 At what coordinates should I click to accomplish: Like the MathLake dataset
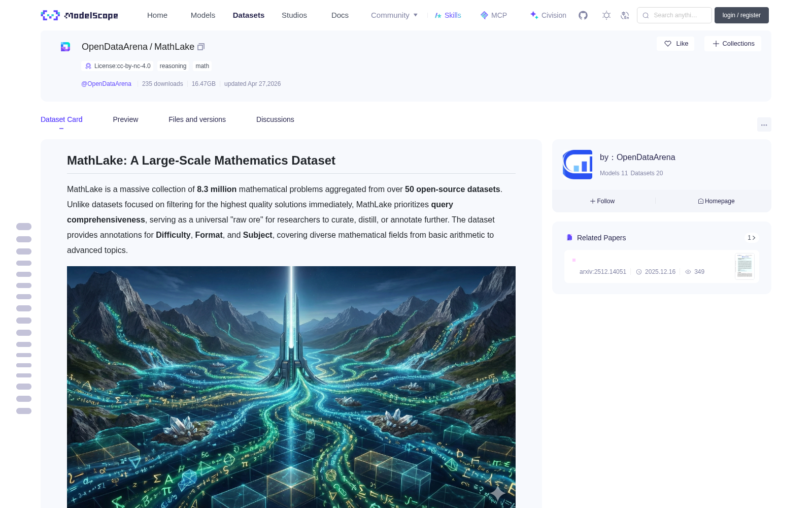[x=675, y=44]
